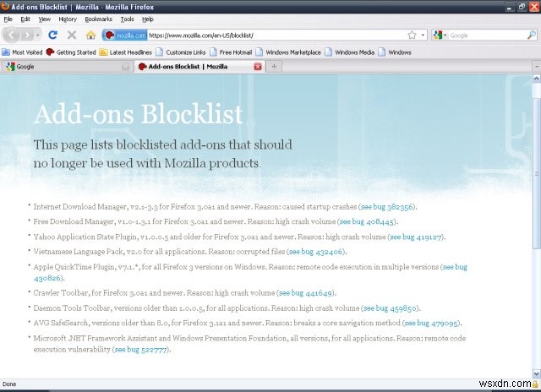Open link see bug 432406

click(x=315, y=252)
